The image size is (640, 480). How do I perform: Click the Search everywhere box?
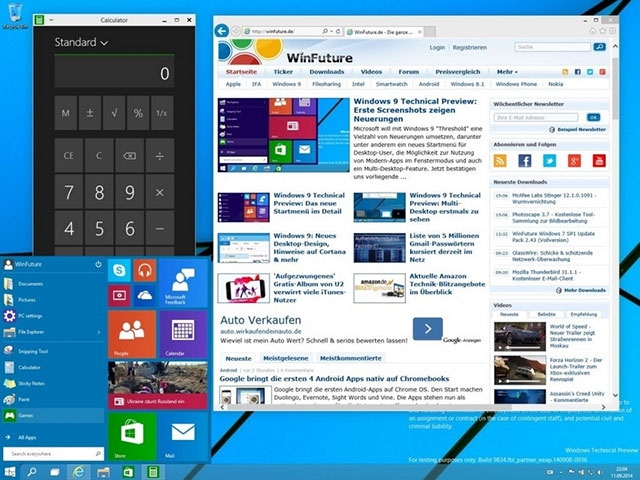point(53,453)
